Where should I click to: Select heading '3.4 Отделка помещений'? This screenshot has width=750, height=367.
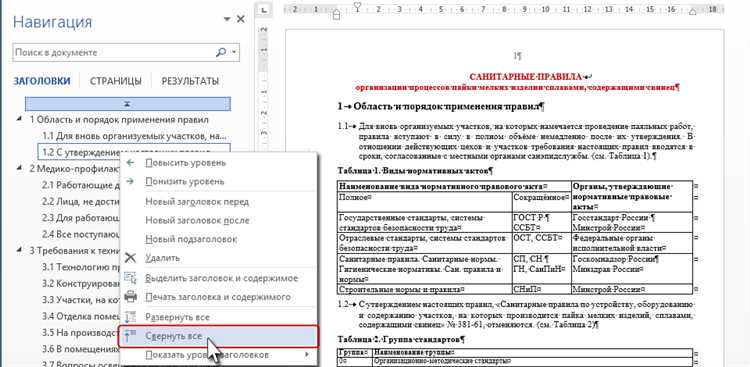click(80, 316)
